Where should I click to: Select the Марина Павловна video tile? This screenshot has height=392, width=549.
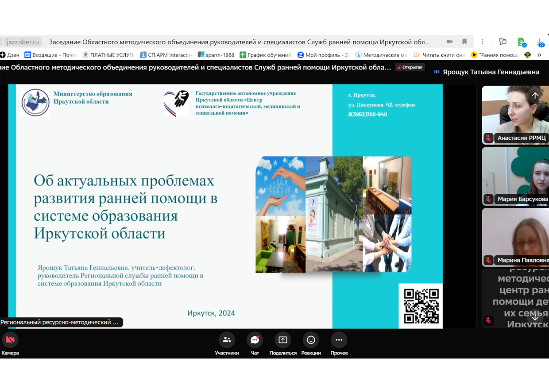pos(515,237)
